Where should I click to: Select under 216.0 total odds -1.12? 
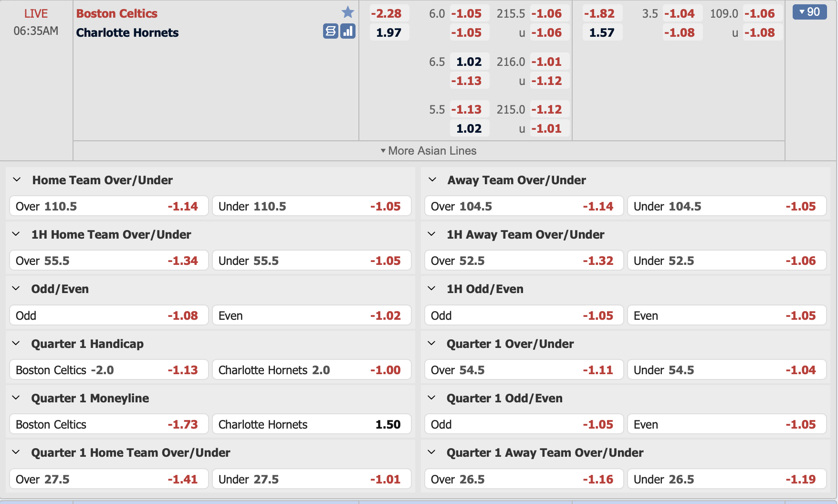(x=549, y=81)
